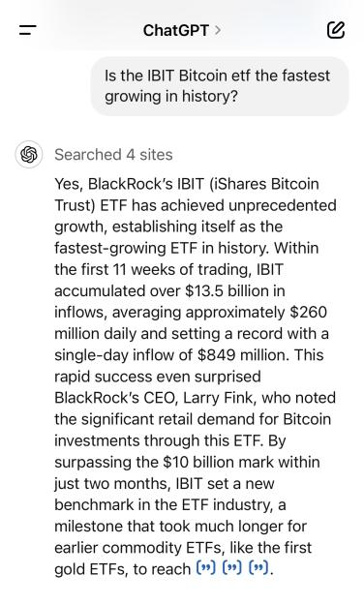Image resolution: width=364 pixels, height=605 pixels.
Task: Select the user question message bubble
Action: [220, 86]
